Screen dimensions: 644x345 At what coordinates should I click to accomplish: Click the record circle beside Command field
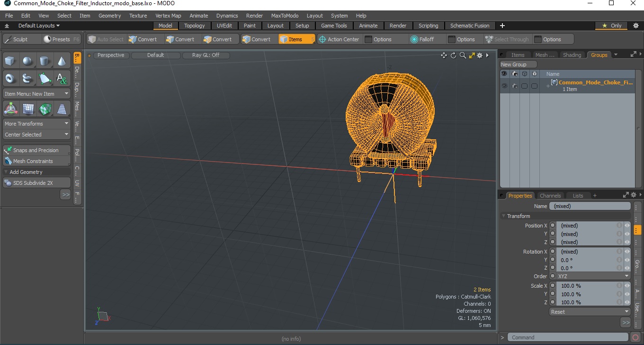pyautogui.click(x=636, y=337)
